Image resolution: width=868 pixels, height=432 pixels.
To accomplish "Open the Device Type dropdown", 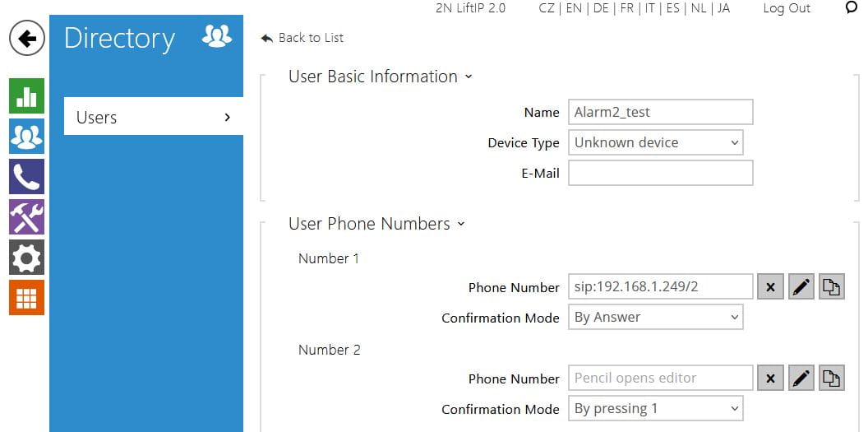I will 655,142.
